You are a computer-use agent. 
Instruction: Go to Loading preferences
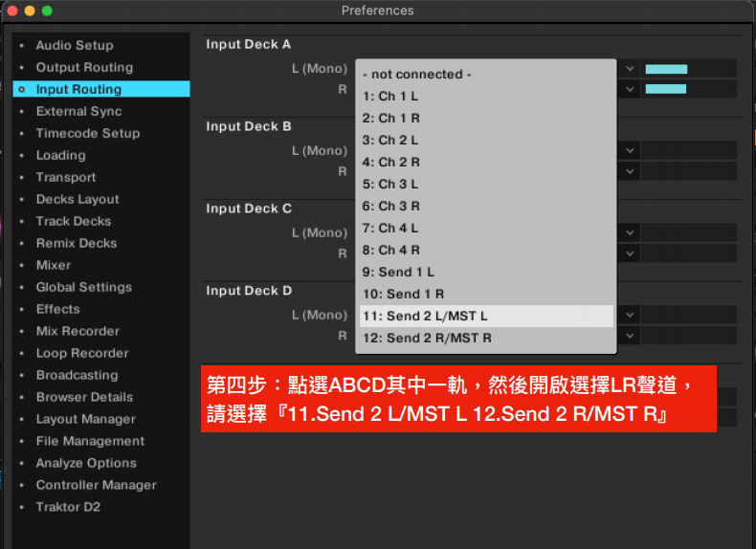point(60,155)
